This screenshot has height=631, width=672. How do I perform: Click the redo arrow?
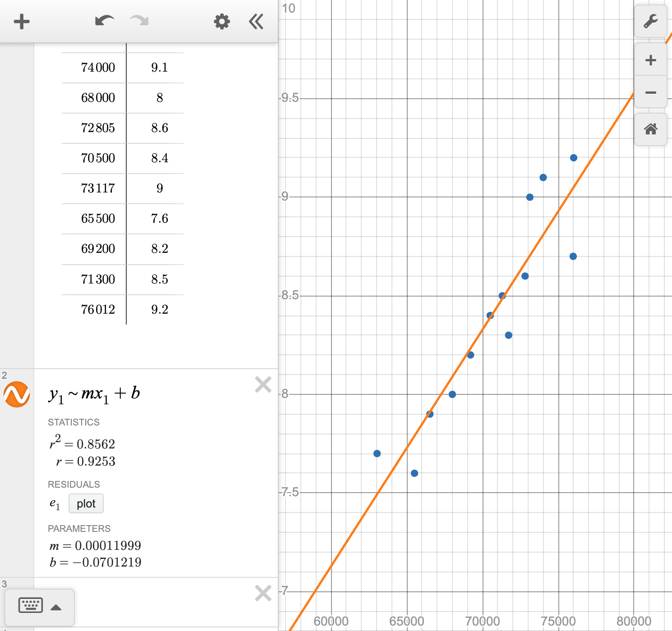coord(138,21)
